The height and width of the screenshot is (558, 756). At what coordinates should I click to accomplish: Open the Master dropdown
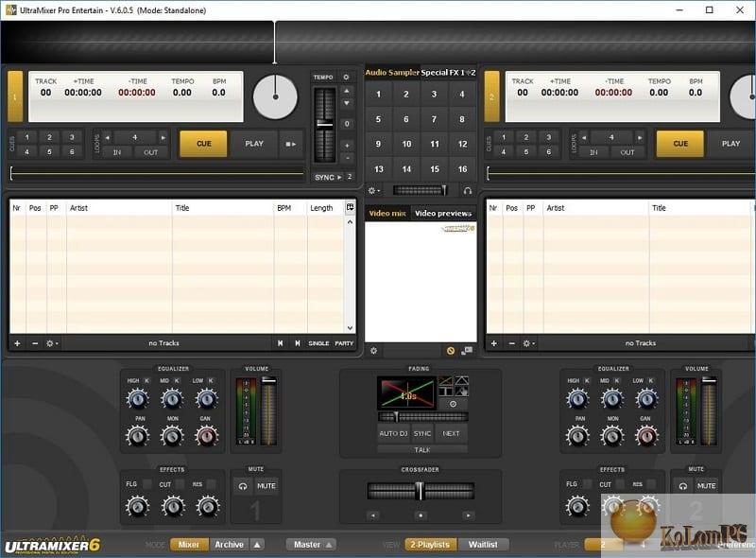(x=311, y=545)
